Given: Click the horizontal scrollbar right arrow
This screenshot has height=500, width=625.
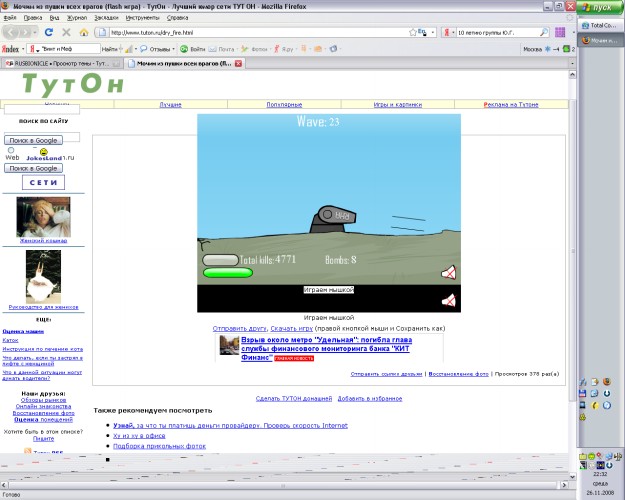Looking at the screenshot, I should [564, 485].
